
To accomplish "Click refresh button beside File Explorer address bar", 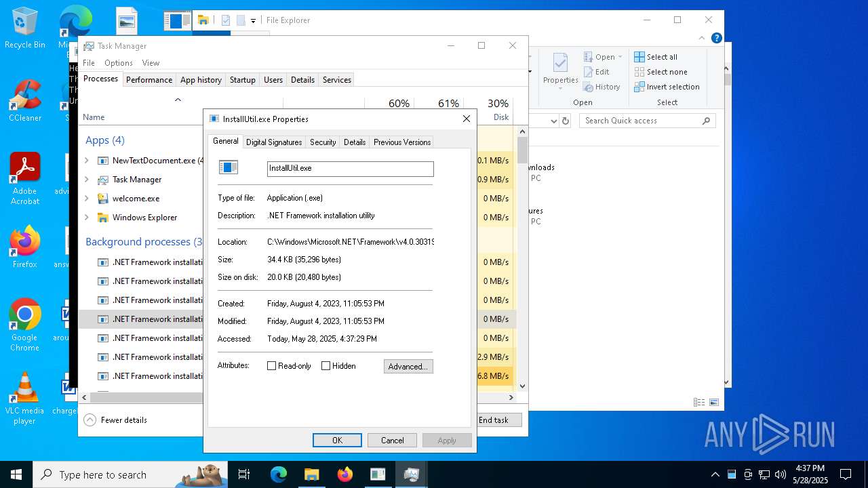I will click(x=567, y=121).
